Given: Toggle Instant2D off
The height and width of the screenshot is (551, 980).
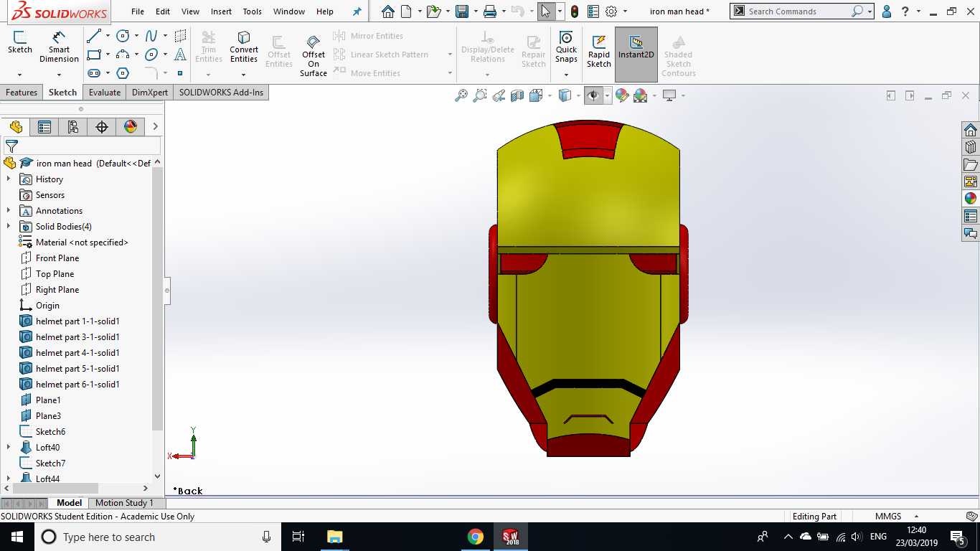Looking at the screenshot, I should point(636,54).
